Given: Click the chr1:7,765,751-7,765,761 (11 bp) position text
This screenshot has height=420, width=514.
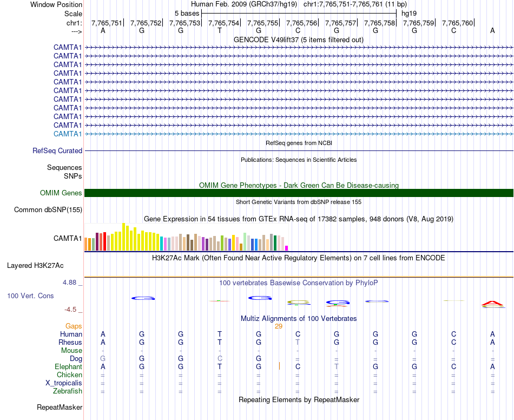Looking at the screenshot, I should coord(355,4).
